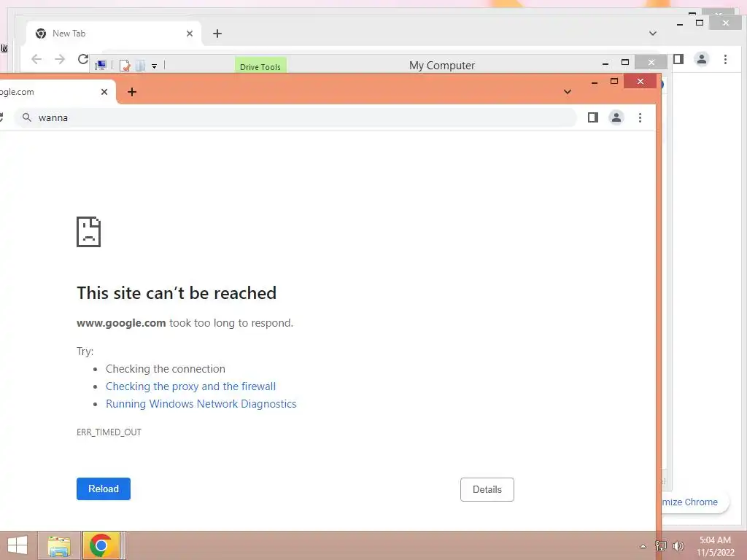Click the address bar containing 'wanna'
This screenshot has height=560, width=747.
[x=295, y=117]
